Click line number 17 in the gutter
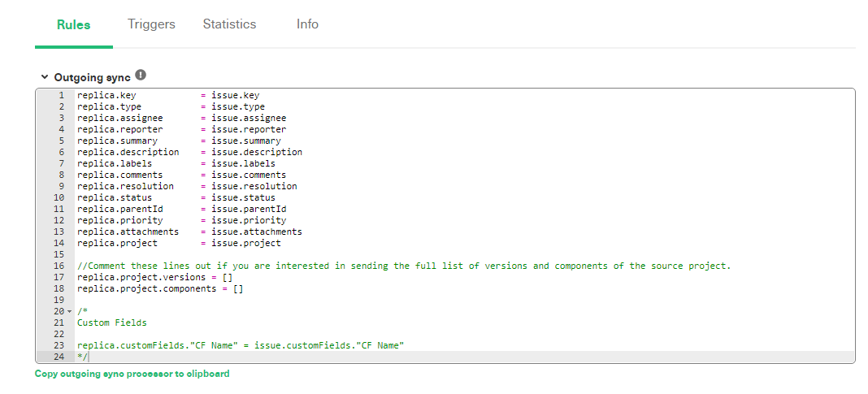Viewport: 868px width, 394px height. pos(59,277)
